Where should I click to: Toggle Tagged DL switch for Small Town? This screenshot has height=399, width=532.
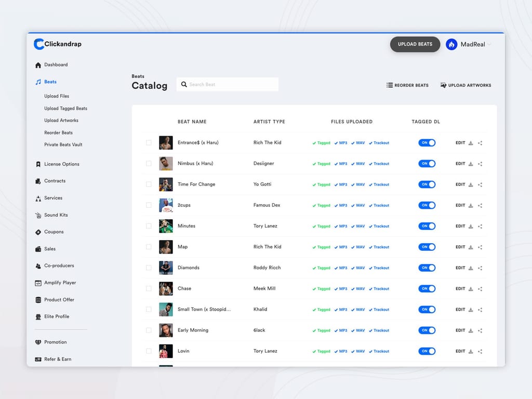pyautogui.click(x=427, y=310)
